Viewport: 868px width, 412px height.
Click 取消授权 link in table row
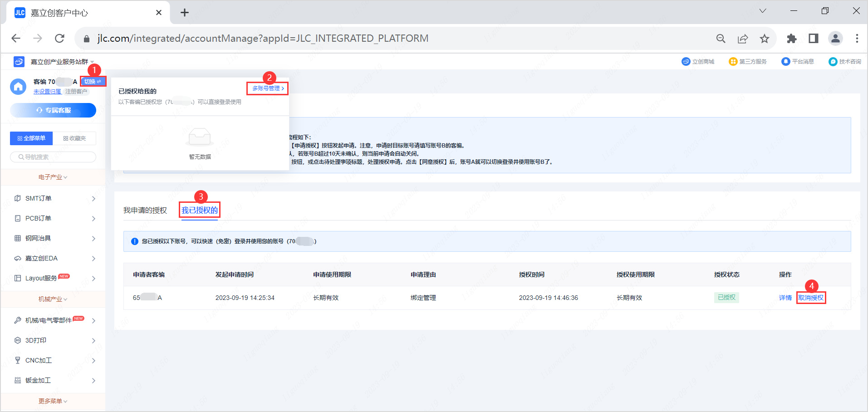(x=811, y=298)
